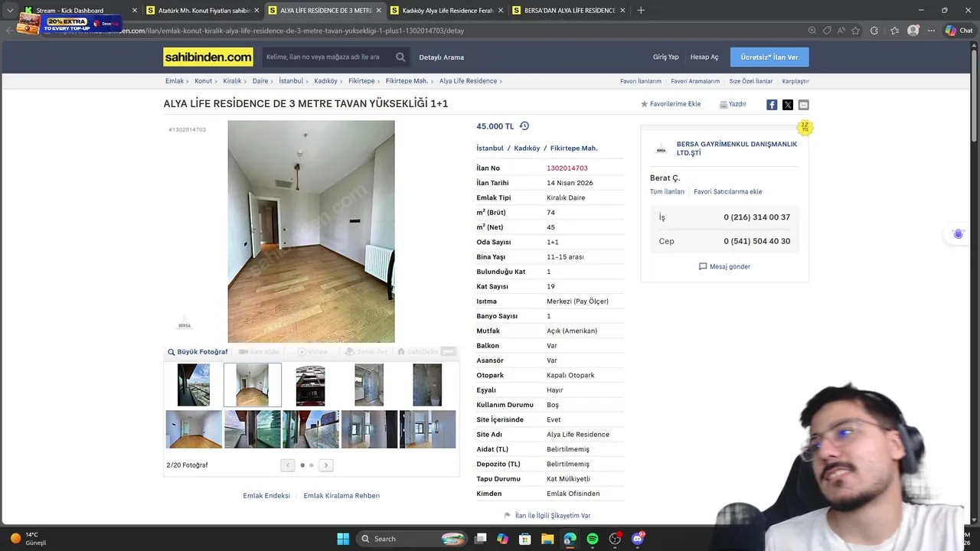Switch to the BERSA'DAN ALYA LIFE RESIDENCE tab
Image resolution: width=980 pixels, height=551 pixels.
point(570,11)
